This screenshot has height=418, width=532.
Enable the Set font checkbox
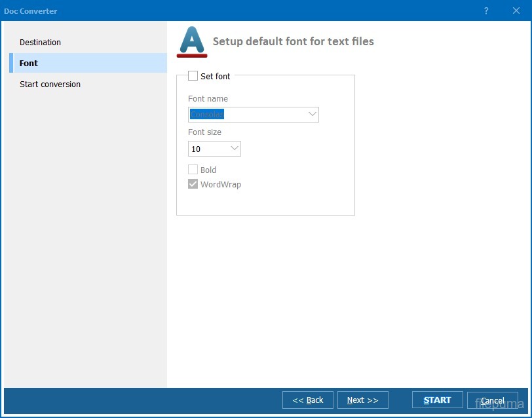click(193, 76)
